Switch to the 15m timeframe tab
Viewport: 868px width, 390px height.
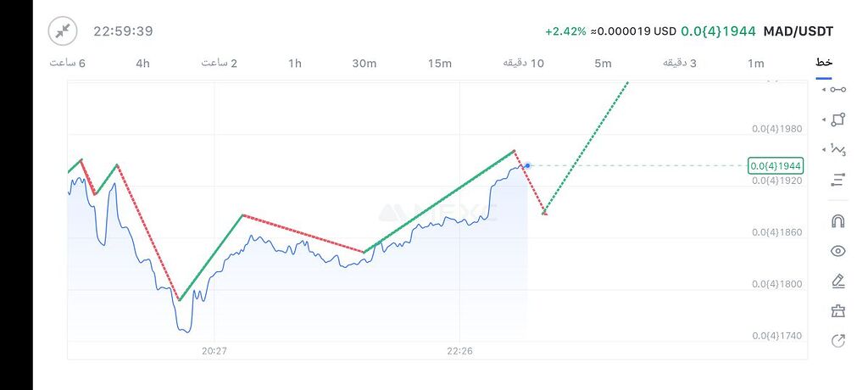(x=439, y=64)
